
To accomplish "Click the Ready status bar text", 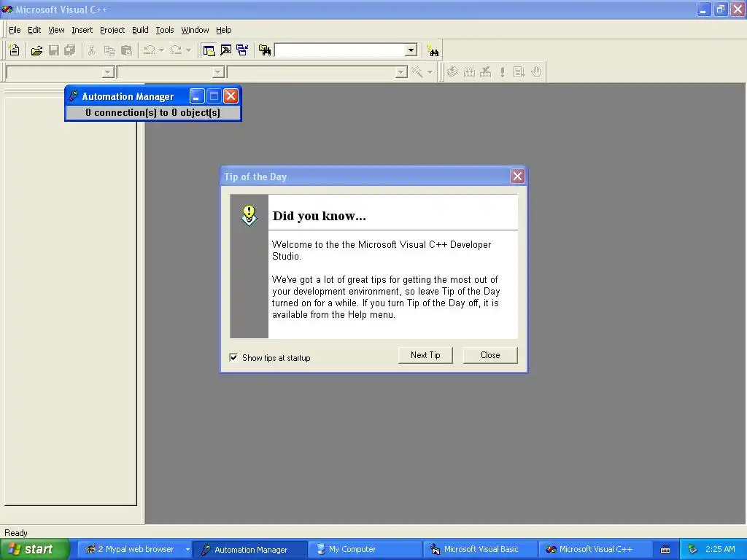I will [16, 533].
